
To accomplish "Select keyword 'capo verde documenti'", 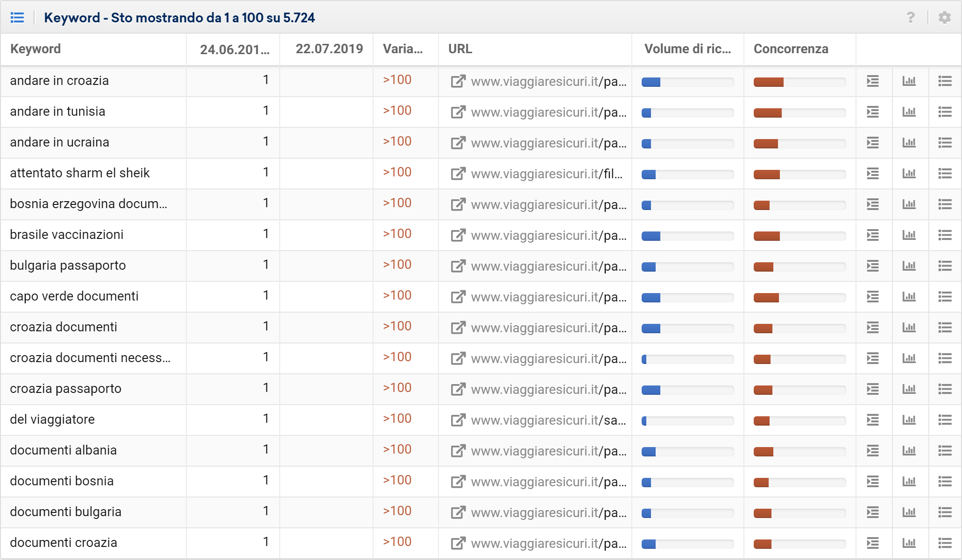I will (x=74, y=296).
